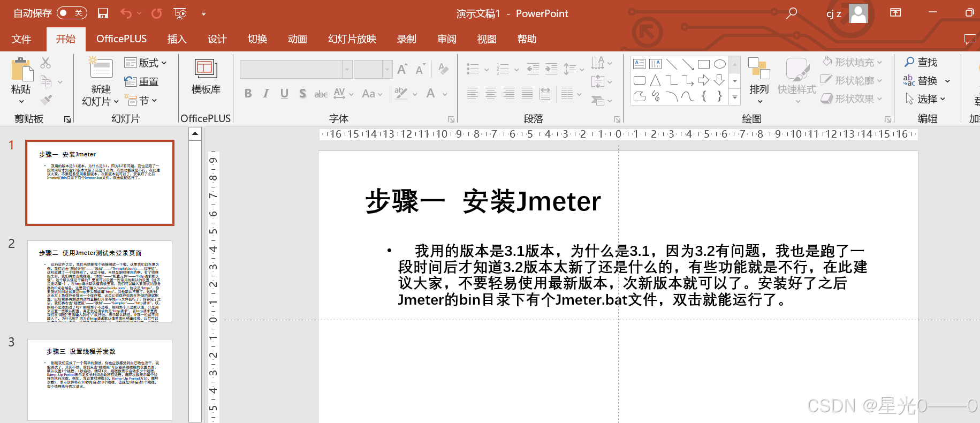Click the user account avatar

coord(859,13)
